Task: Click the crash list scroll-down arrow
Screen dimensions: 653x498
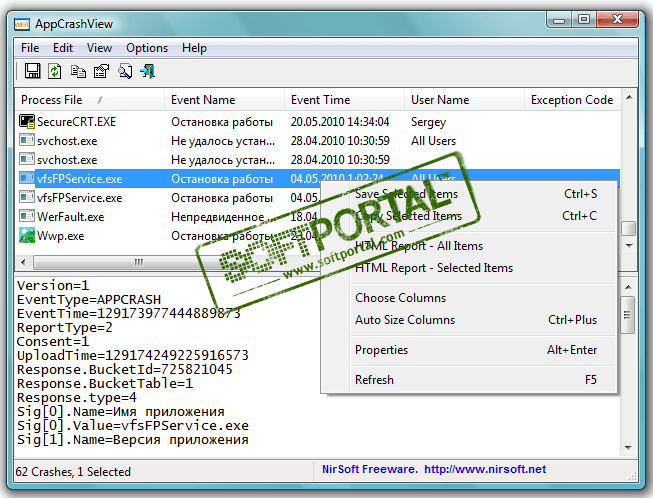Action: (x=629, y=246)
